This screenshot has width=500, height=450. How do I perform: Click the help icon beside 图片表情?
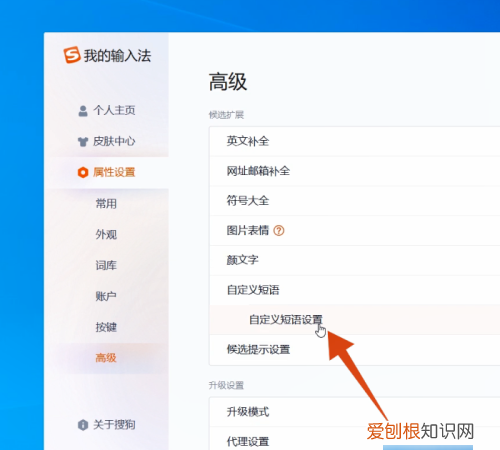pos(279,230)
